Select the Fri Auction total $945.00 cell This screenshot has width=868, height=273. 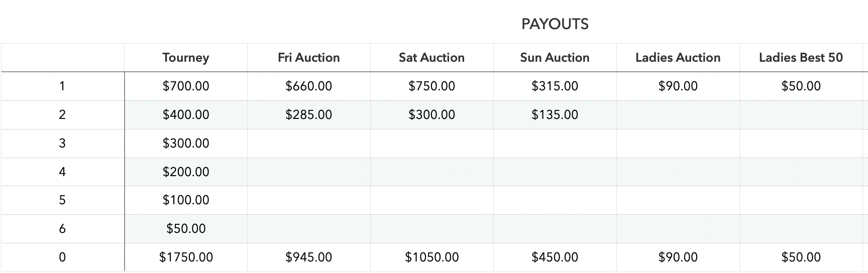(x=308, y=257)
